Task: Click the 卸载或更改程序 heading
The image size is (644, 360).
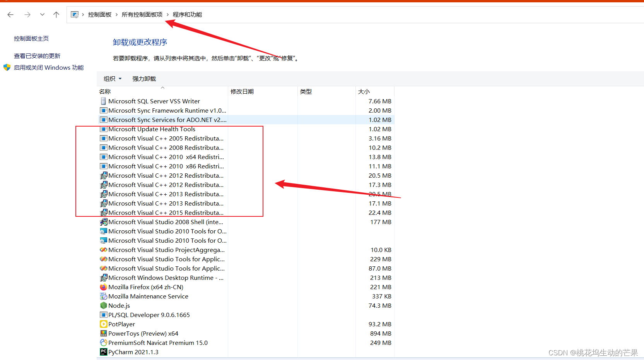Action: point(140,42)
